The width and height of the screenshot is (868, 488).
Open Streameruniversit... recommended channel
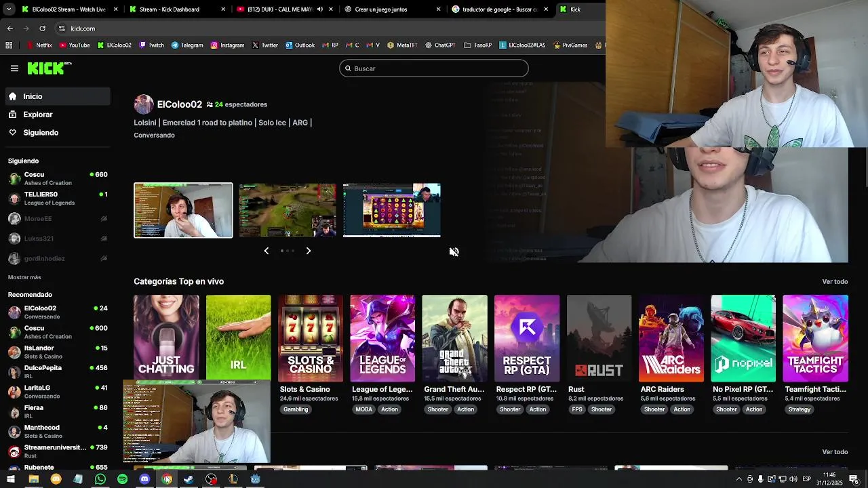point(58,451)
